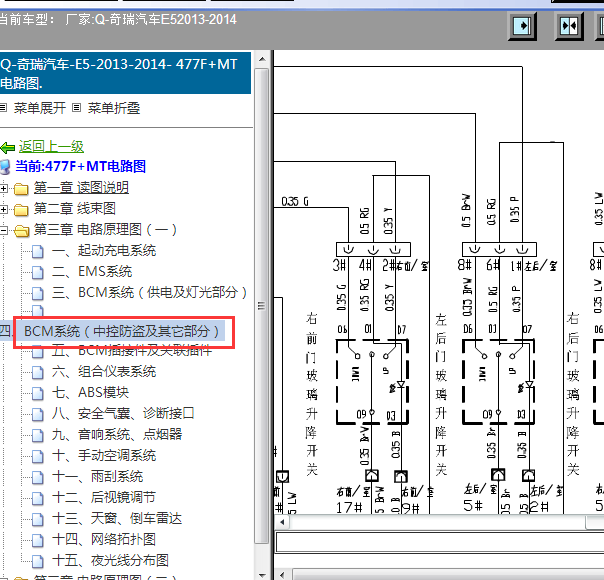Click page icon beside 后视镜调节
This screenshot has height=580, width=604.
tap(37, 498)
